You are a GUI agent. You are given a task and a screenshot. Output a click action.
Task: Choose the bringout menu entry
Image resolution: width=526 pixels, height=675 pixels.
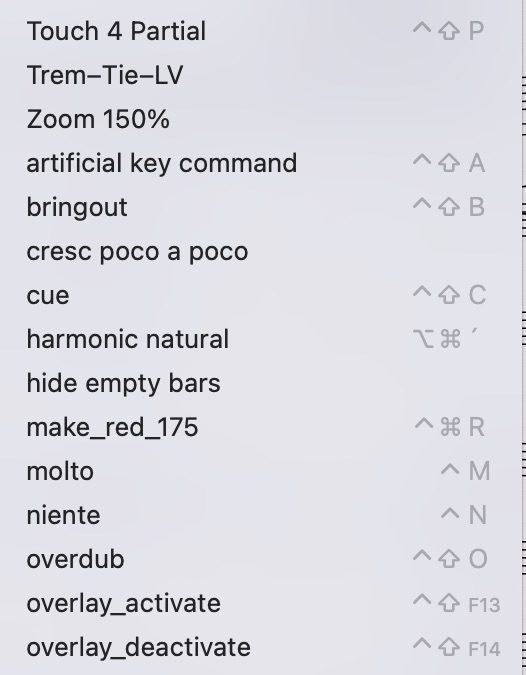[260, 207]
